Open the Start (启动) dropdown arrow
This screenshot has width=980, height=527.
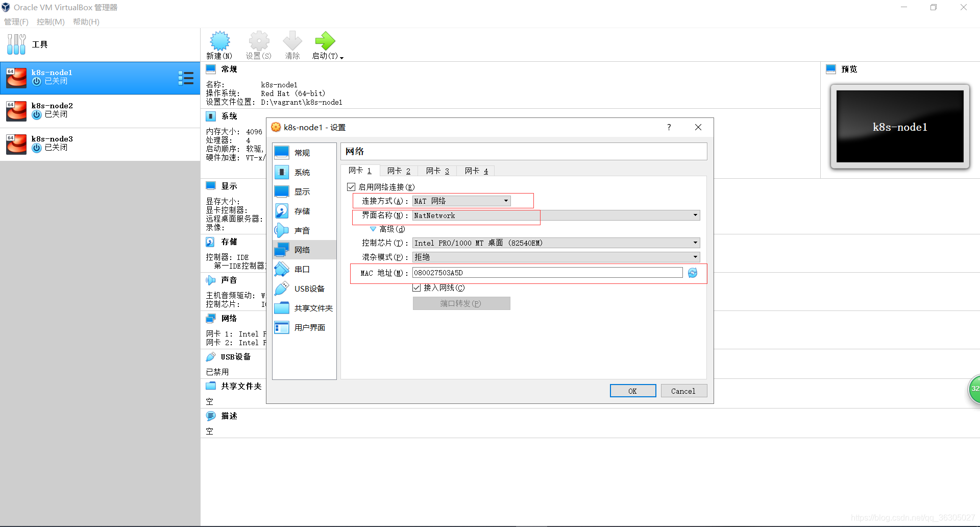pos(341,57)
